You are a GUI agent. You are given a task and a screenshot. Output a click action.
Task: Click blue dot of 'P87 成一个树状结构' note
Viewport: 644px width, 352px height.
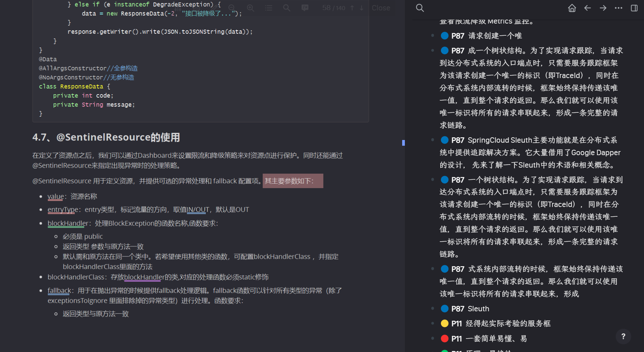(x=445, y=50)
